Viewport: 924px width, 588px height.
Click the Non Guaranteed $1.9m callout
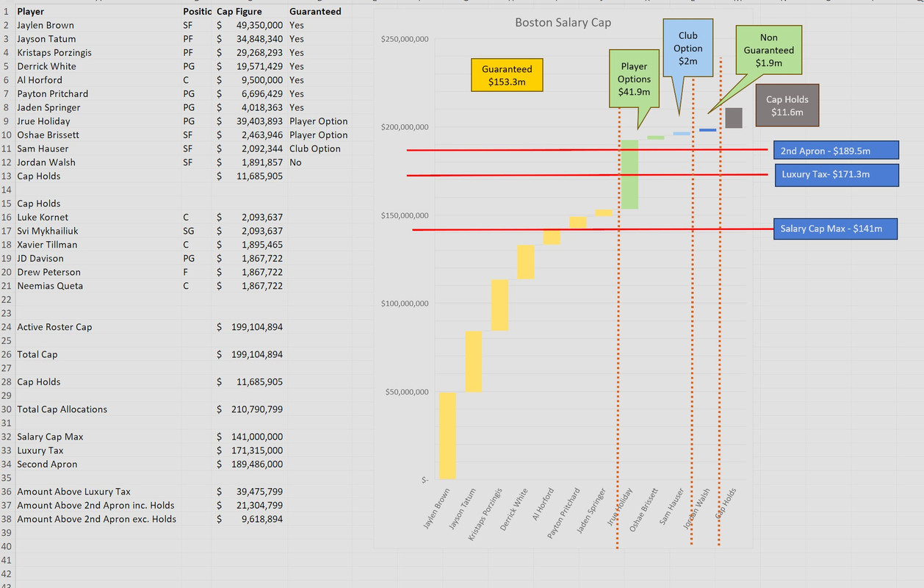click(x=768, y=50)
